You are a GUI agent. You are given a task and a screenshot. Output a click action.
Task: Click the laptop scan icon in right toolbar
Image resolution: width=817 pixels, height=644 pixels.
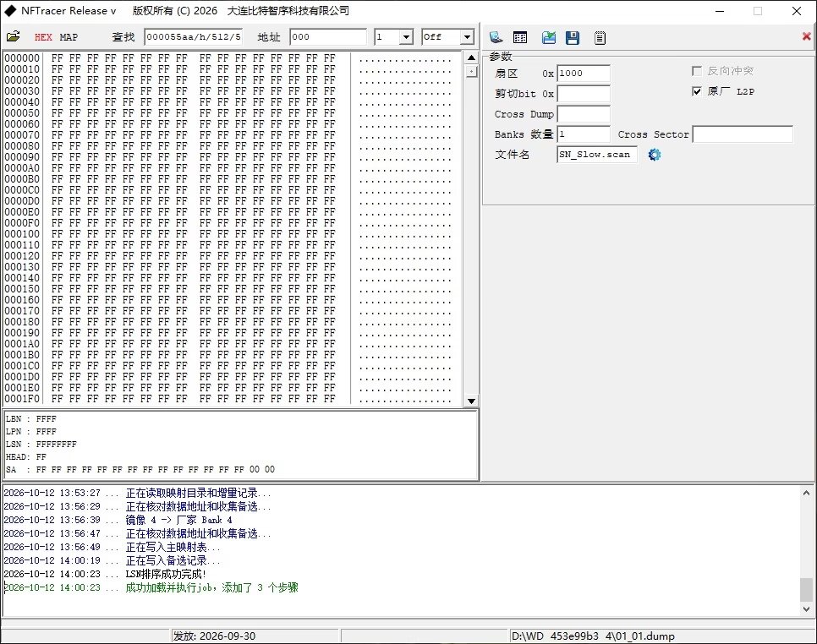[x=496, y=37]
